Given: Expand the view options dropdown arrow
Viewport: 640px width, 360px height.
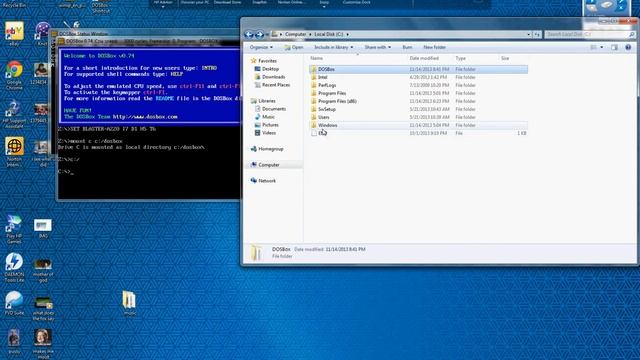Looking at the screenshot, I should click(x=602, y=47).
